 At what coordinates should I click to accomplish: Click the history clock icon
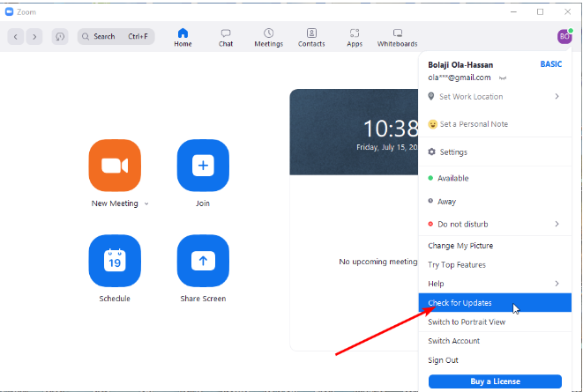(x=60, y=36)
